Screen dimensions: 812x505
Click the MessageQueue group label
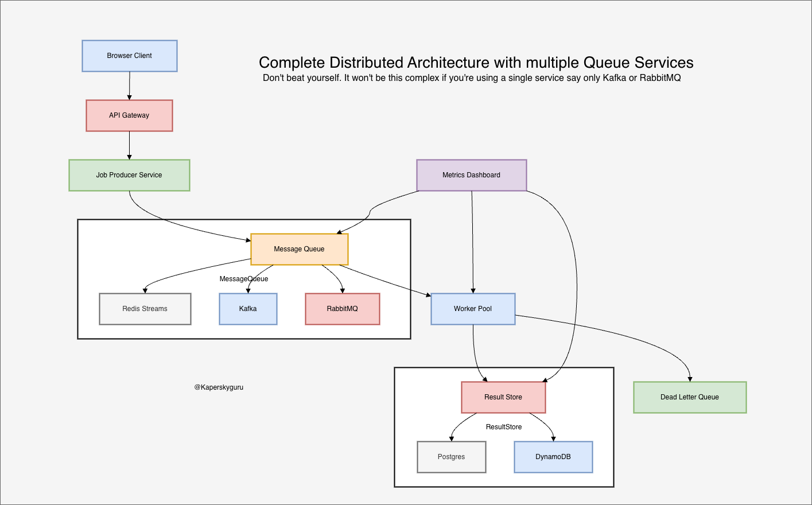[x=244, y=279]
